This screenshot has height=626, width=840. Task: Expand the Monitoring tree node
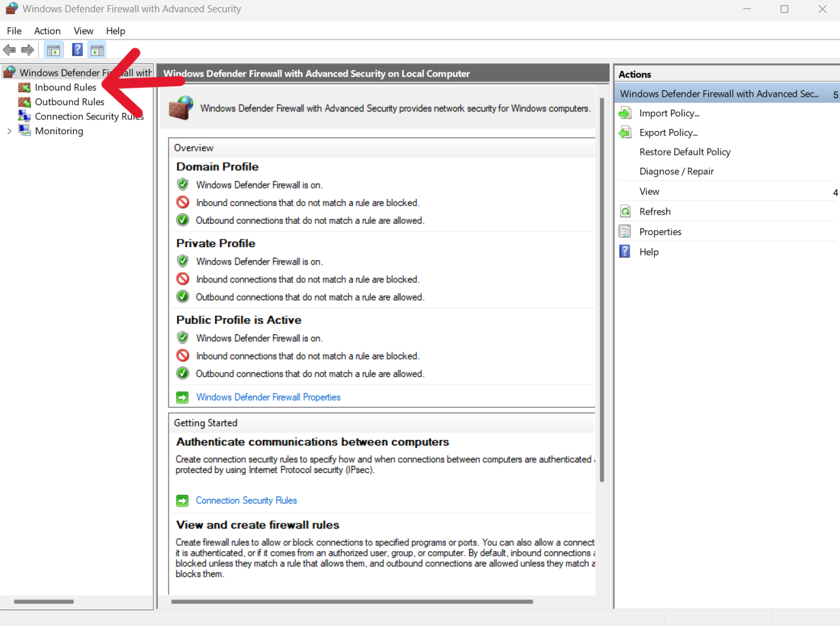point(9,131)
